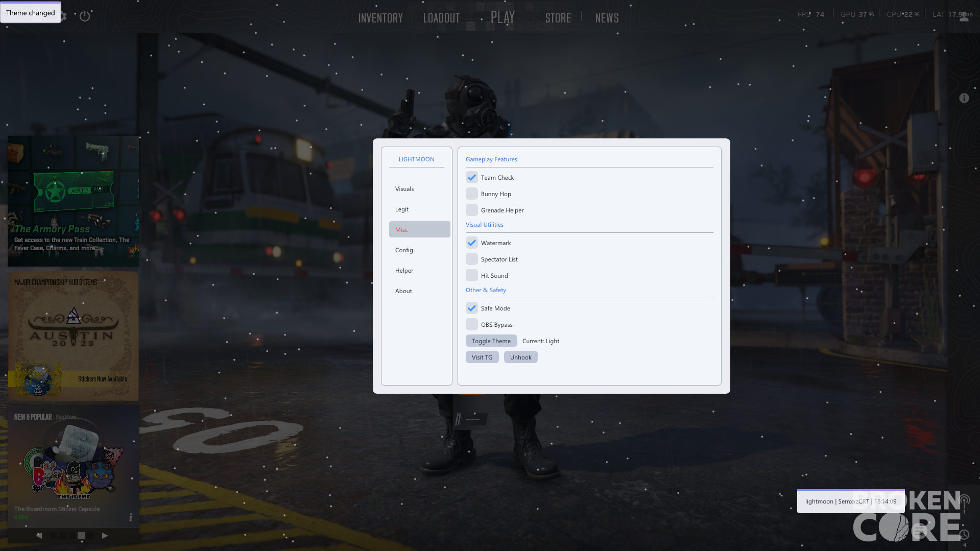980x551 pixels.
Task: Open The Boardroom Sticker Capsule item
Action: click(x=74, y=466)
